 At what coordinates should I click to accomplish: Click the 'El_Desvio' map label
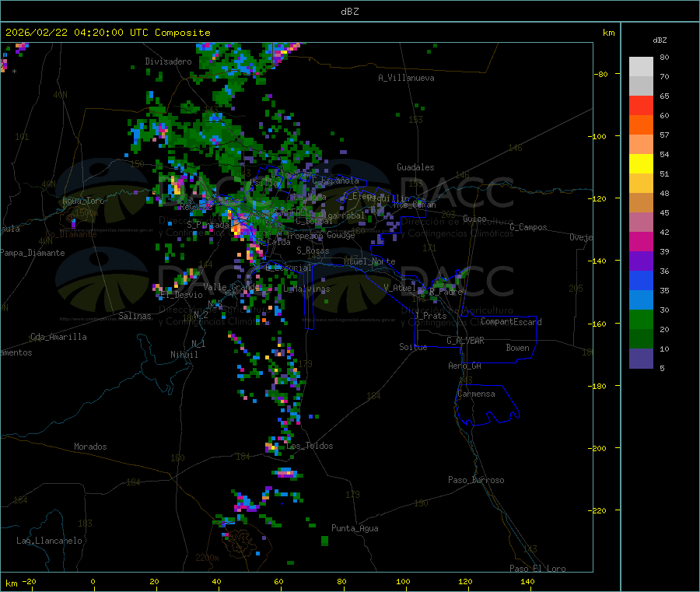coord(182,295)
